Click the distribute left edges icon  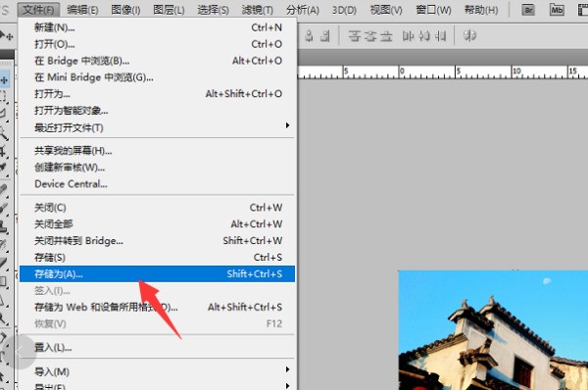(x=408, y=36)
